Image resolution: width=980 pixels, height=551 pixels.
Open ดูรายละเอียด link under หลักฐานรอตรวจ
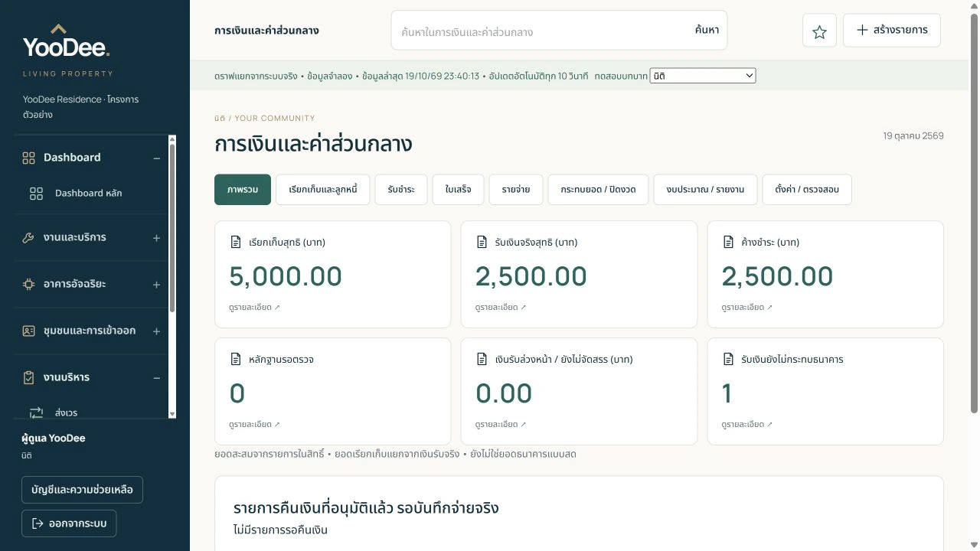(254, 425)
